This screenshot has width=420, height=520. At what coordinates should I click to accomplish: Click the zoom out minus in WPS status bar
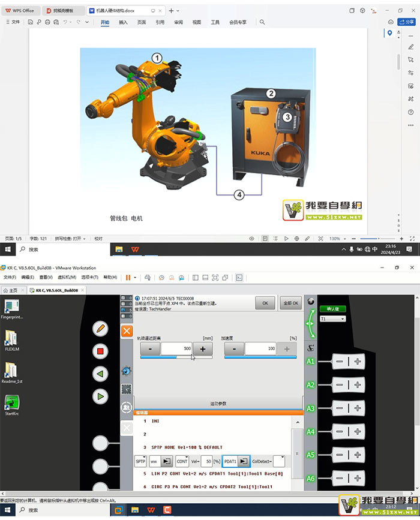[353, 239]
